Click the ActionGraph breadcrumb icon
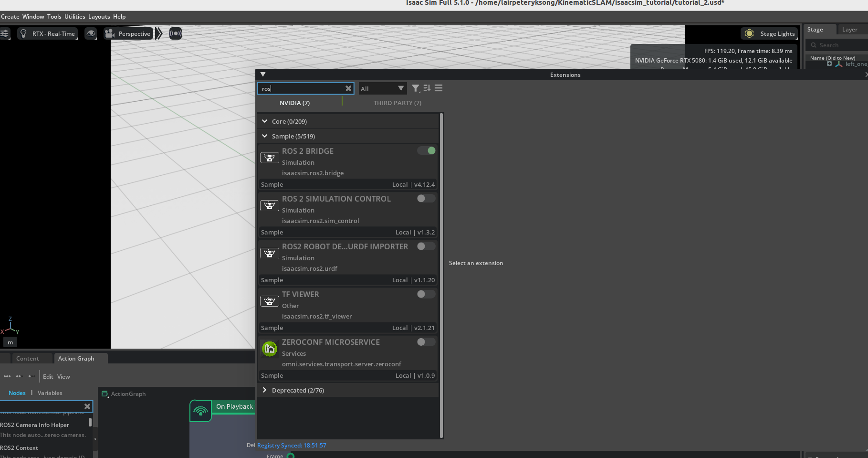This screenshot has width=868, height=458. (105, 394)
